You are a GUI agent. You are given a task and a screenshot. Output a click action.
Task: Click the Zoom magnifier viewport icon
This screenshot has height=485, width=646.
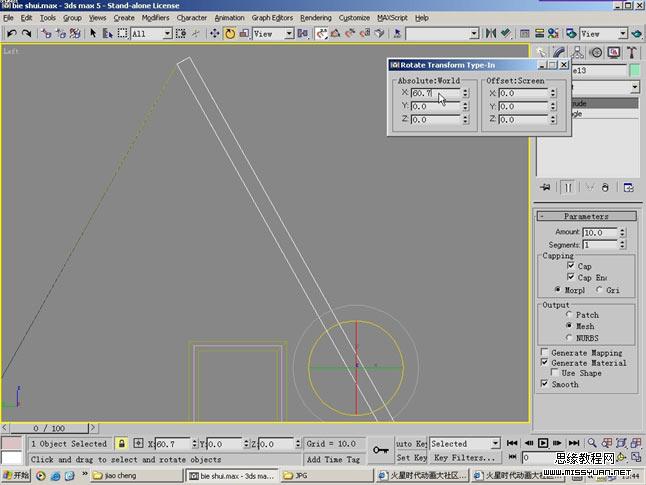click(592, 443)
